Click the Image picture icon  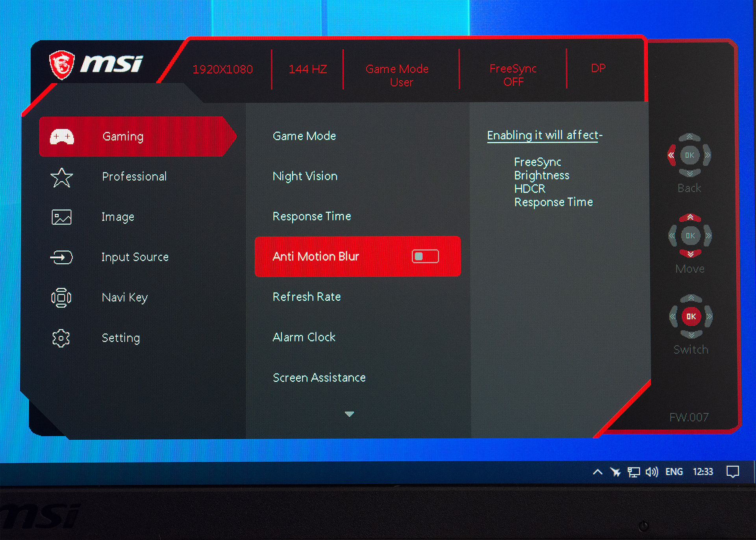pos(62,217)
